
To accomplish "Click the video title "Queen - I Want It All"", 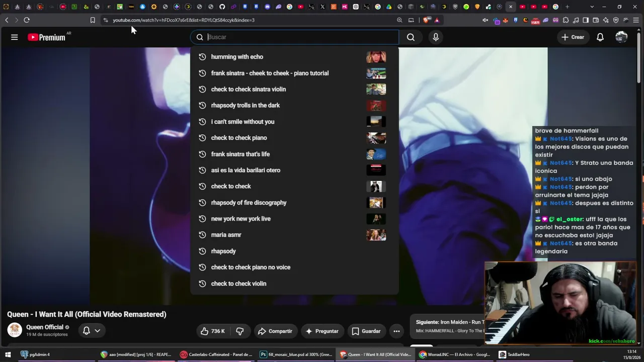I will (x=87, y=314).
